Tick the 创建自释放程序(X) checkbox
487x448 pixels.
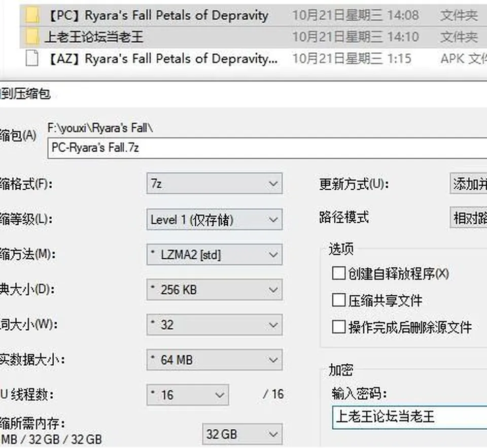338,273
